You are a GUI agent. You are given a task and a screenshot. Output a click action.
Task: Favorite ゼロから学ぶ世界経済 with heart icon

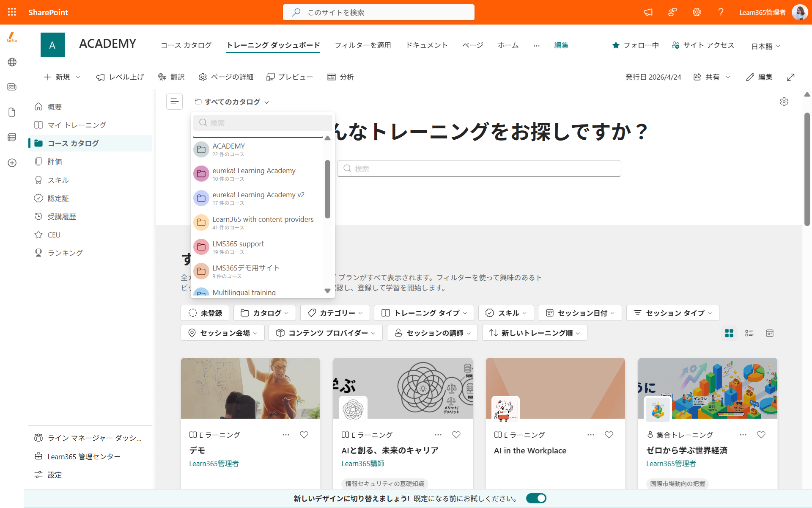tap(761, 435)
